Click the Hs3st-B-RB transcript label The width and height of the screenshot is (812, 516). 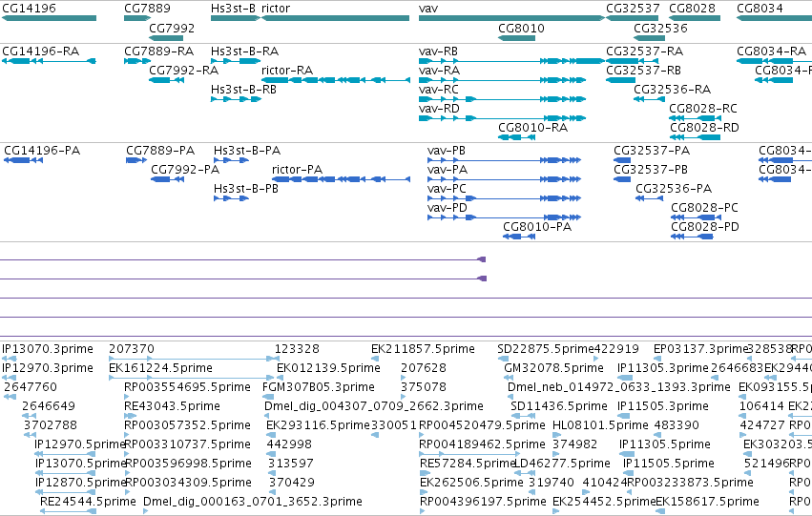(x=243, y=90)
